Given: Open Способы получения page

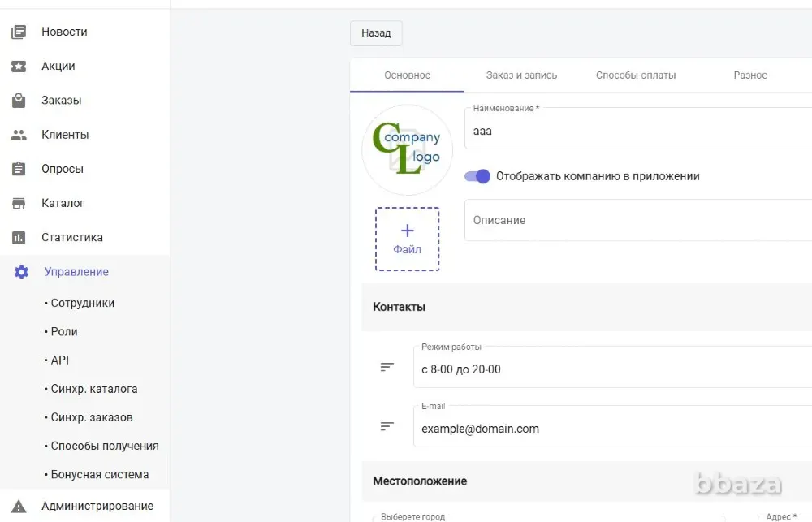Looking at the screenshot, I should click(105, 446).
